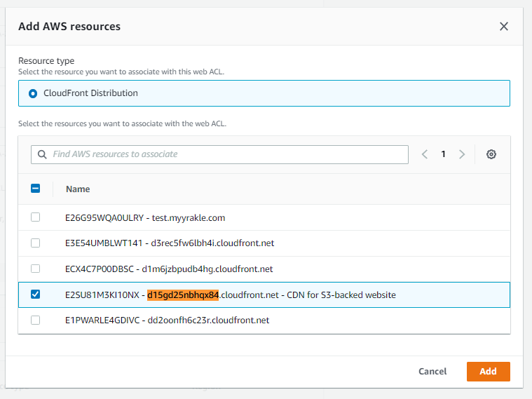The width and height of the screenshot is (532, 399).
Task: Click the Name column header
Action: click(x=78, y=189)
